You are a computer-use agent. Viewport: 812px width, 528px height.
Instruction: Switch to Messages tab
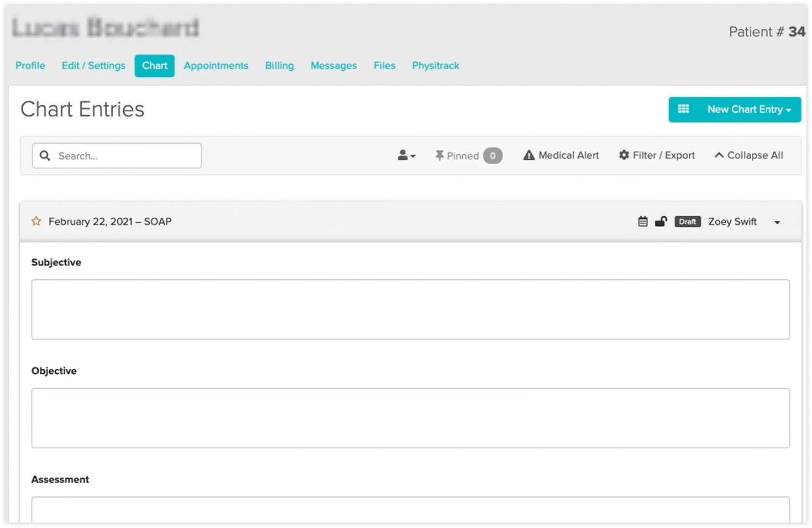pyautogui.click(x=333, y=65)
